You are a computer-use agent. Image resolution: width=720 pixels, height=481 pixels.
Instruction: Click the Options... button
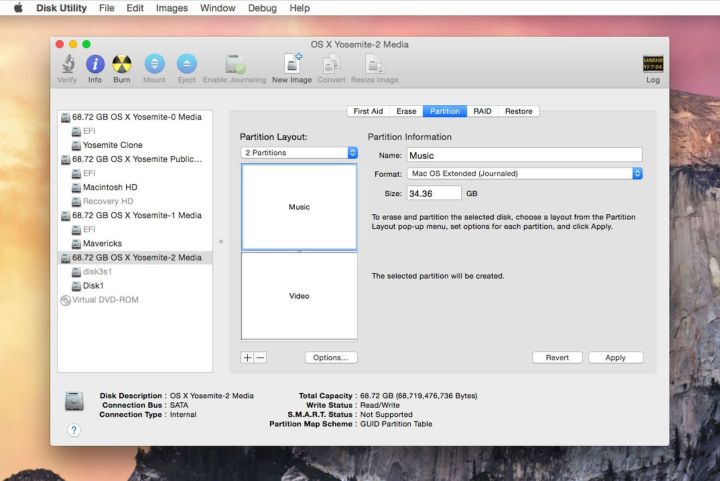(x=331, y=358)
